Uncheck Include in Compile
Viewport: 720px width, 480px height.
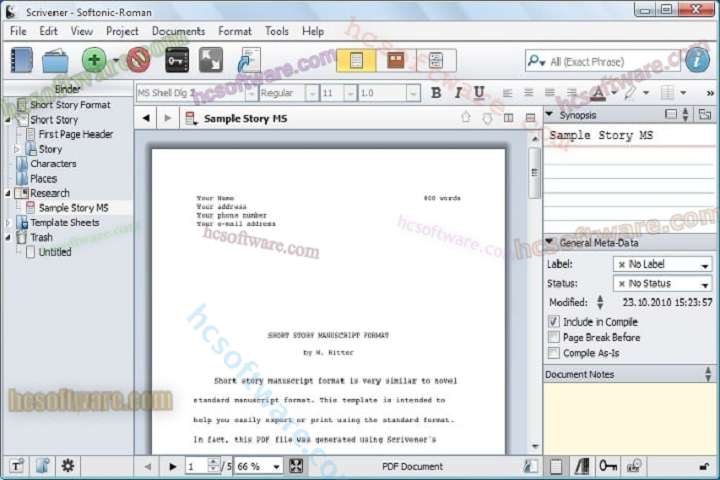[553, 322]
